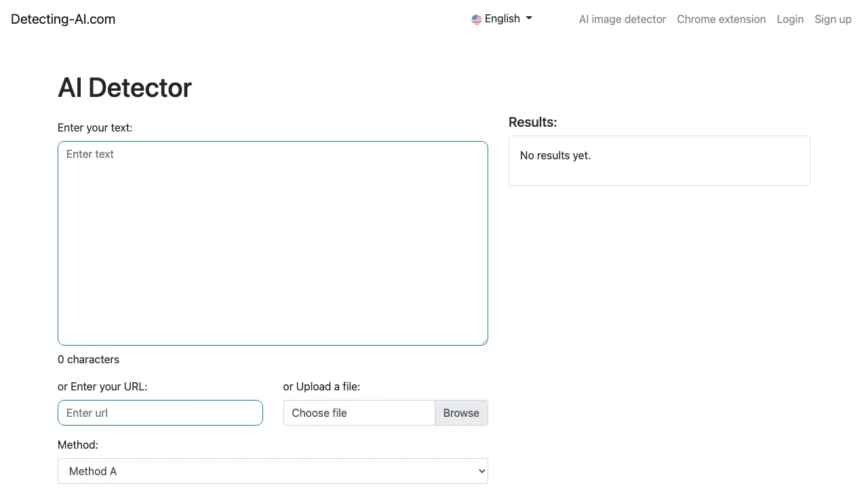Open the Method A dropdown
The height and width of the screenshot is (488, 868).
pyautogui.click(x=273, y=470)
